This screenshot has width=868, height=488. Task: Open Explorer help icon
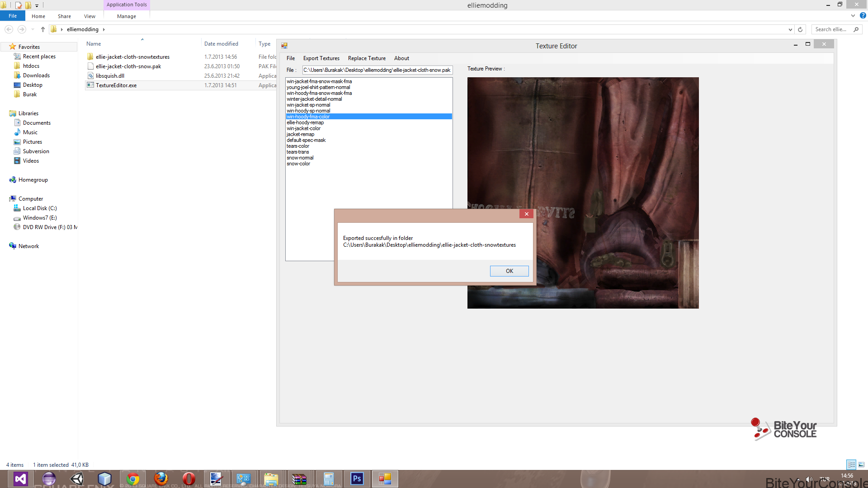(863, 15)
